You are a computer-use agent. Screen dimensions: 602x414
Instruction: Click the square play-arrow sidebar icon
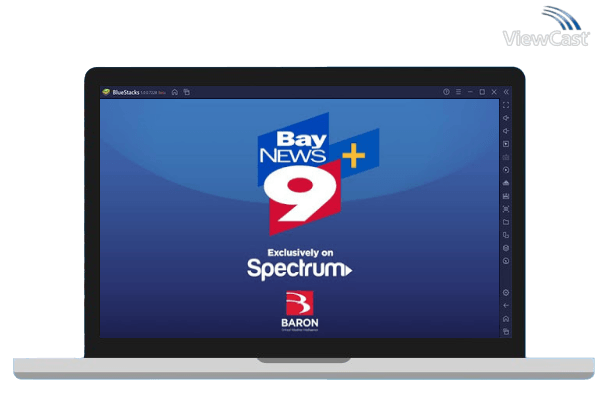pos(506,144)
